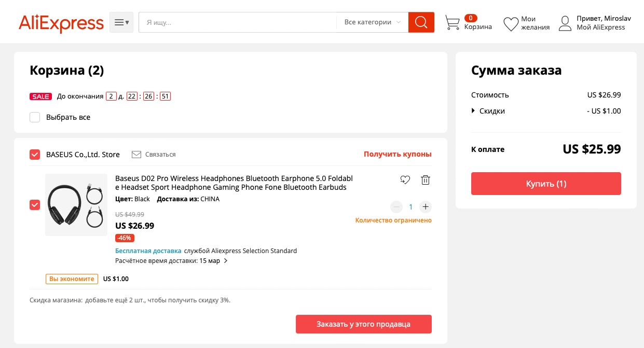This screenshot has width=644, height=348.
Task: Open the wishlist heart icon
Action: (x=511, y=23)
